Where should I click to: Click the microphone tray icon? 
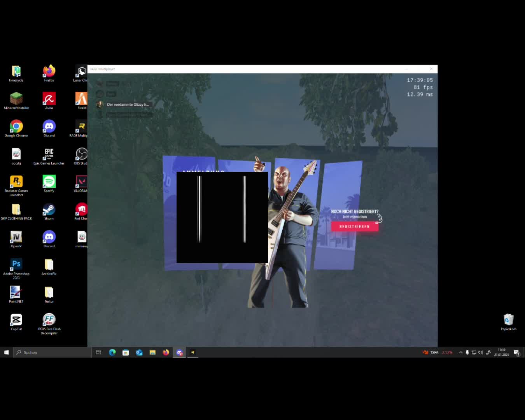[x=467, y=352]
